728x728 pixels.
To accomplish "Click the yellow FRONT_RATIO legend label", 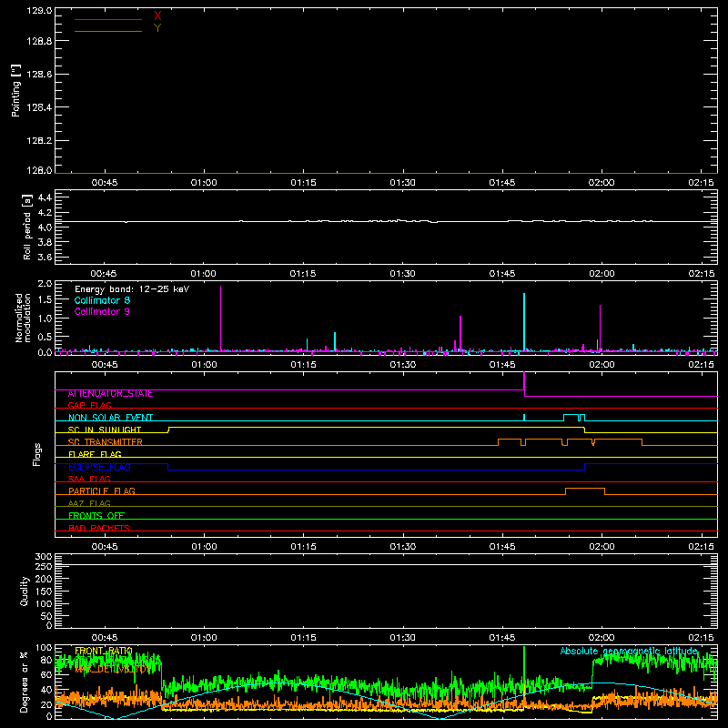I will pos(104,651).
